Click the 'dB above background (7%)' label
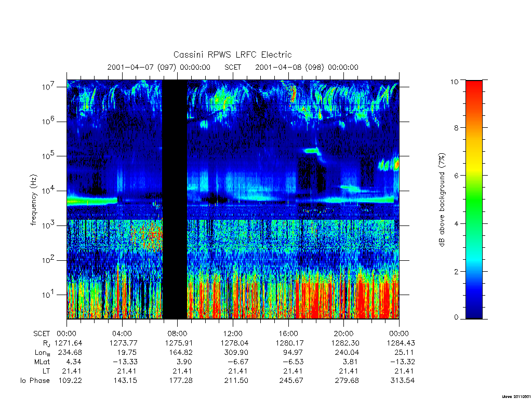 [x=442, y=199]
